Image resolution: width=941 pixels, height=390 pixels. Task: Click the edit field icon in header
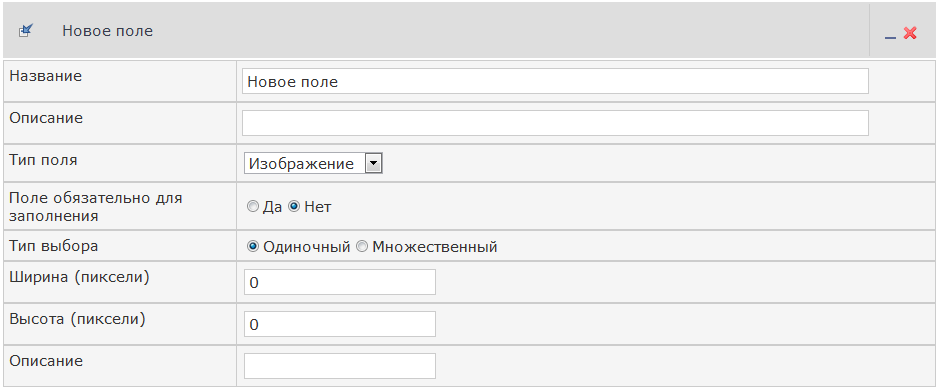pyautogui.click(x=26, y=31)
